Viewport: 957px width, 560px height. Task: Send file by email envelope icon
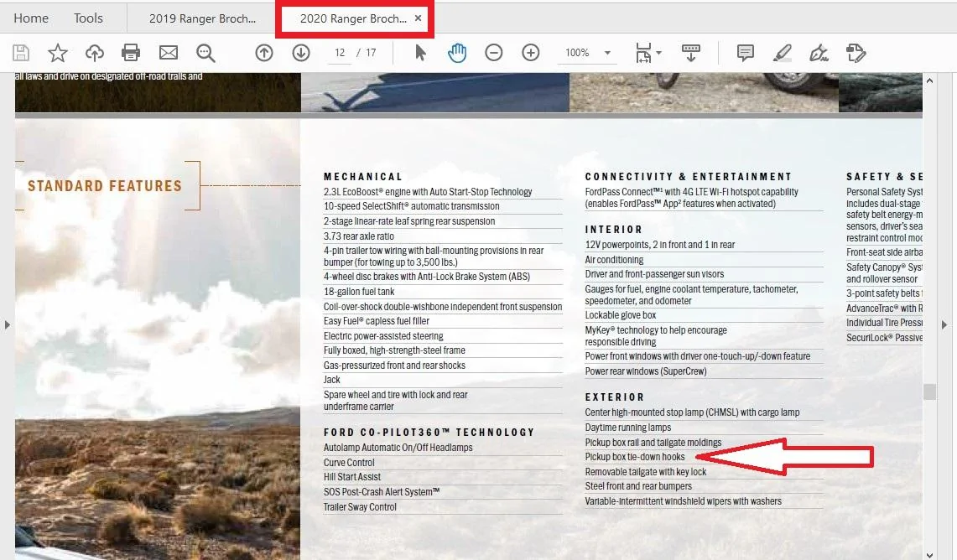(169, 53)
